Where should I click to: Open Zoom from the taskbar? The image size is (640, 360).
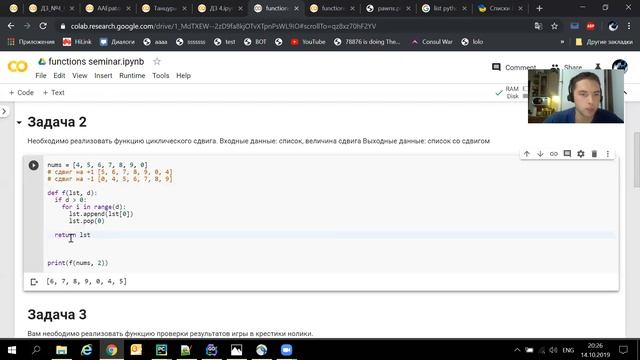[x=286, y=350]
